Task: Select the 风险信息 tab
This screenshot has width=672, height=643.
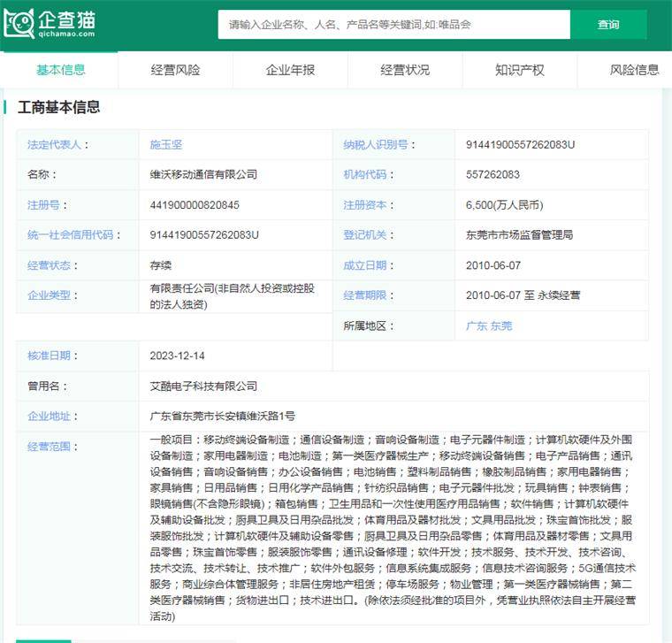Action: 634,70
